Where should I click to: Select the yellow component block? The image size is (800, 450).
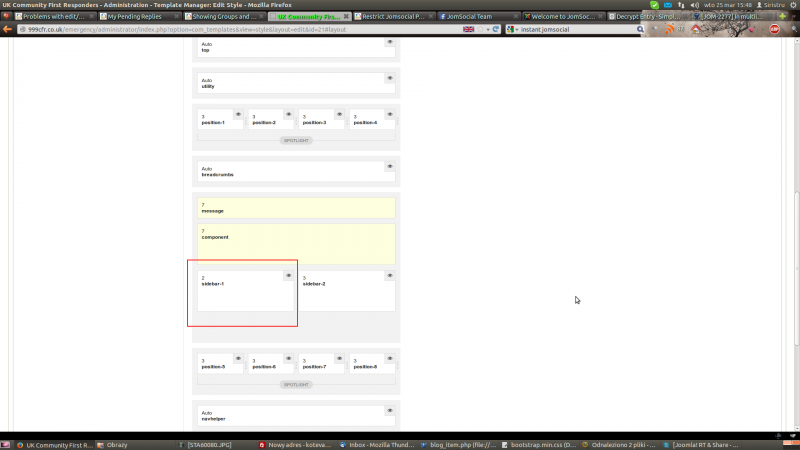[296, 243]
